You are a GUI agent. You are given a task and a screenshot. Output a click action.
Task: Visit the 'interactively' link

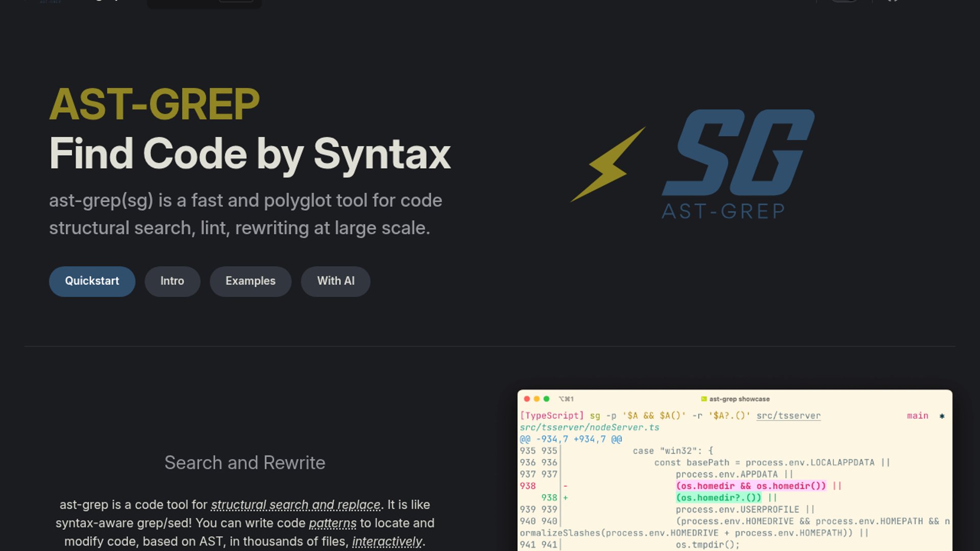pyautogui.click(x=387, y=541)
